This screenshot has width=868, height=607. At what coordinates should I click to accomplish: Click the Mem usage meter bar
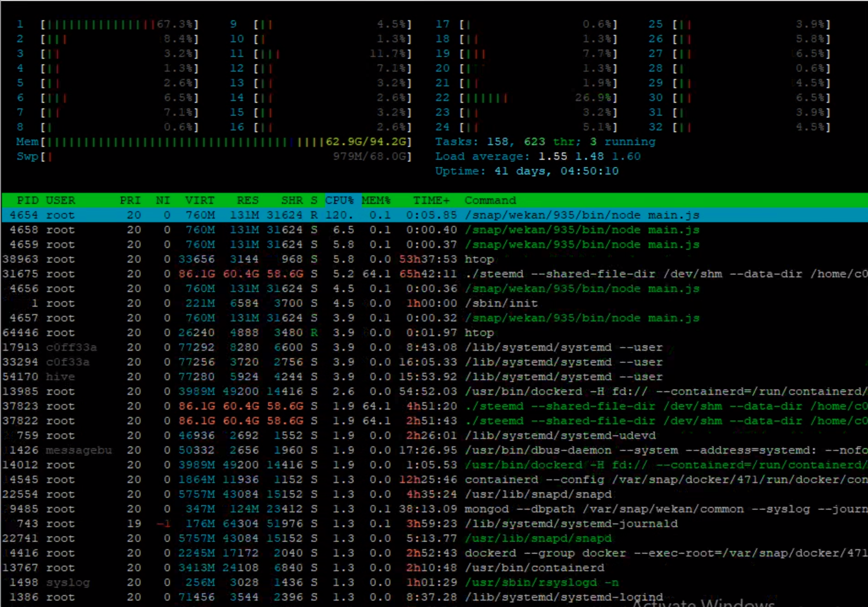pyautogui.click(x=214, y=142)
